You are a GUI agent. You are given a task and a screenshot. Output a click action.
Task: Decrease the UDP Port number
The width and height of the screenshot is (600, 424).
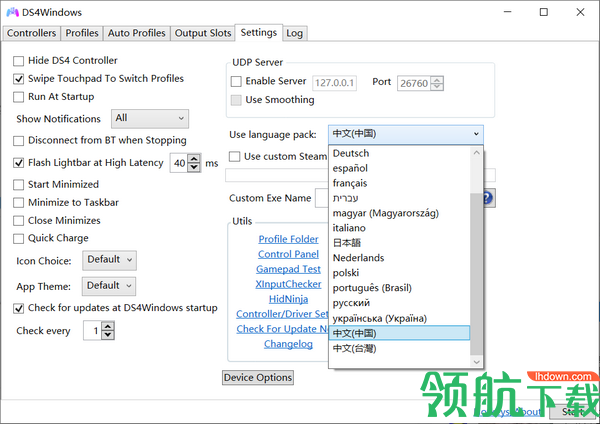click(x=437, y=86)
